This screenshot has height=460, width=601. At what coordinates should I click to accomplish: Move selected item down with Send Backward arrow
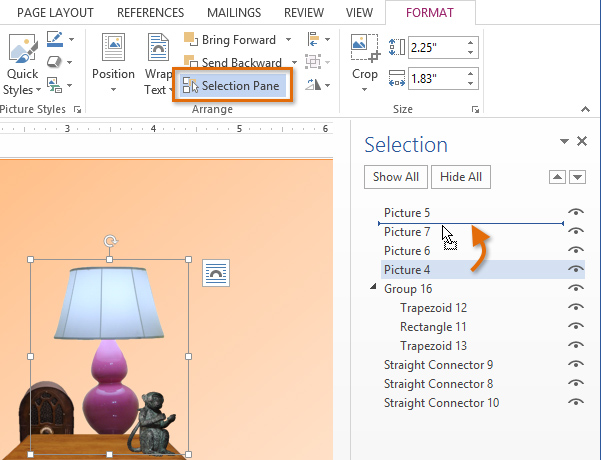pyautogui.click(x=578, y=177)
